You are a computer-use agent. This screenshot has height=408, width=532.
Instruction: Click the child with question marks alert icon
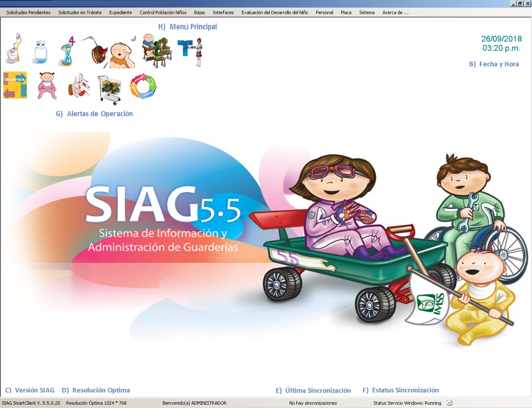(156, 50)
